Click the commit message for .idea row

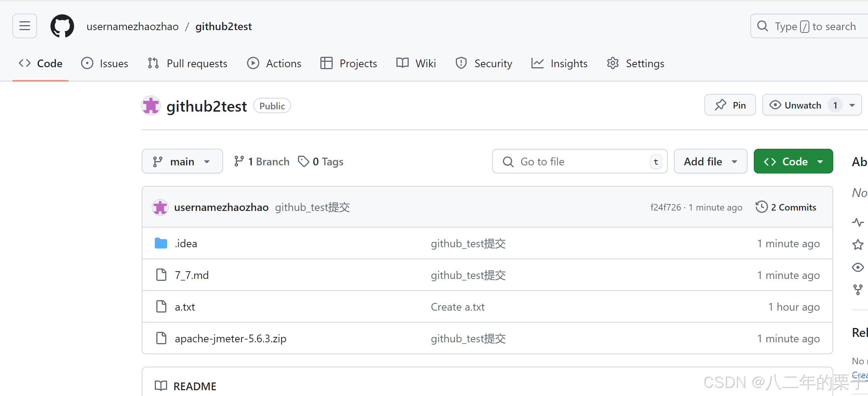coord(468,243)
